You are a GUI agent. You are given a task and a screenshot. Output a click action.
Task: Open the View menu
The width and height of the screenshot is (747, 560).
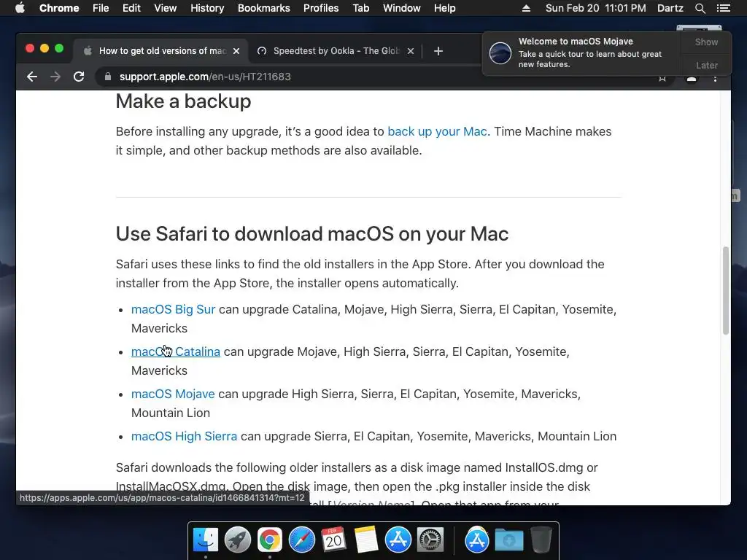(x=166, y=8)
